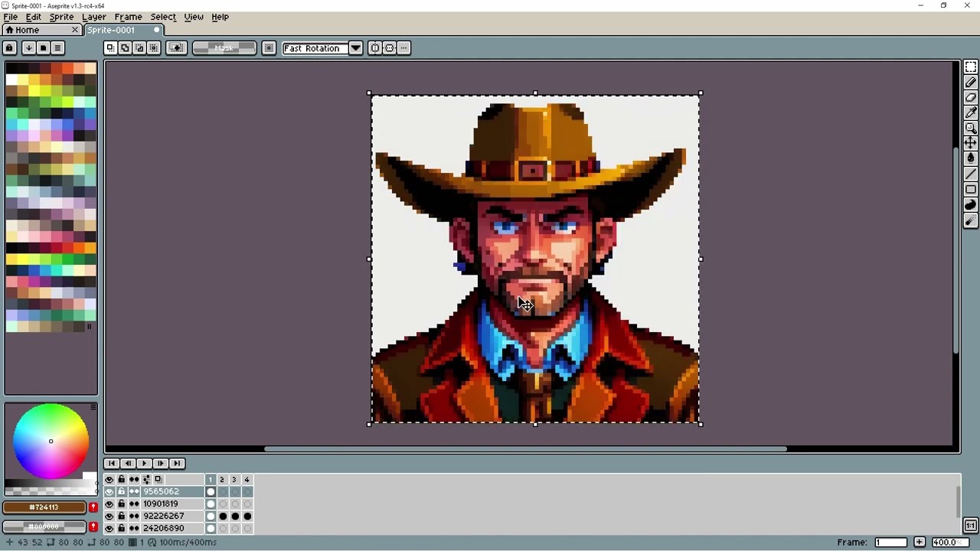980x551 pixels.
Task: Click the first rotation option icon
Action: [x=375, y=48]
